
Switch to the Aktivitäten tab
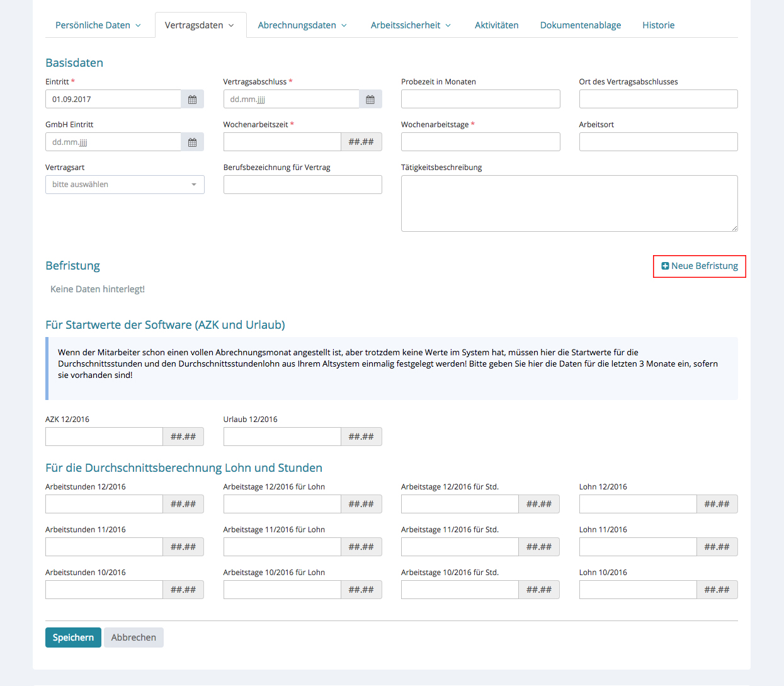[x=496, y=25]
